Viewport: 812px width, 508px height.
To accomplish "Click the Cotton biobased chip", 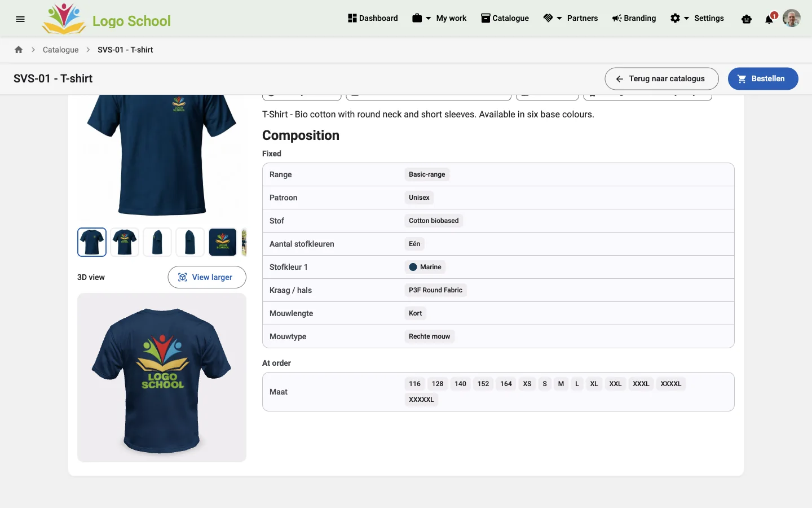I will [434, 221].
